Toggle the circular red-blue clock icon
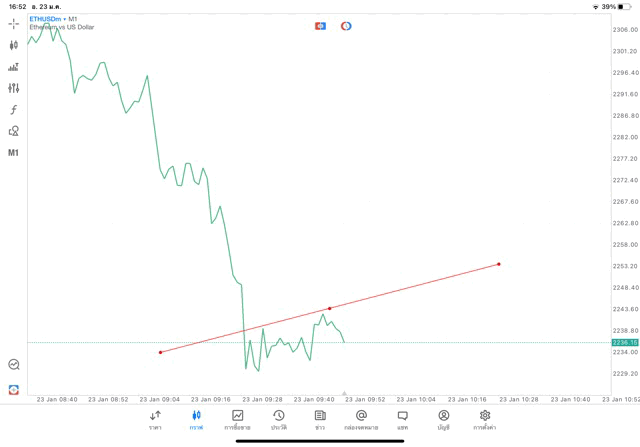The width and height of the screenshot is (640, 447). click(346, 25)
